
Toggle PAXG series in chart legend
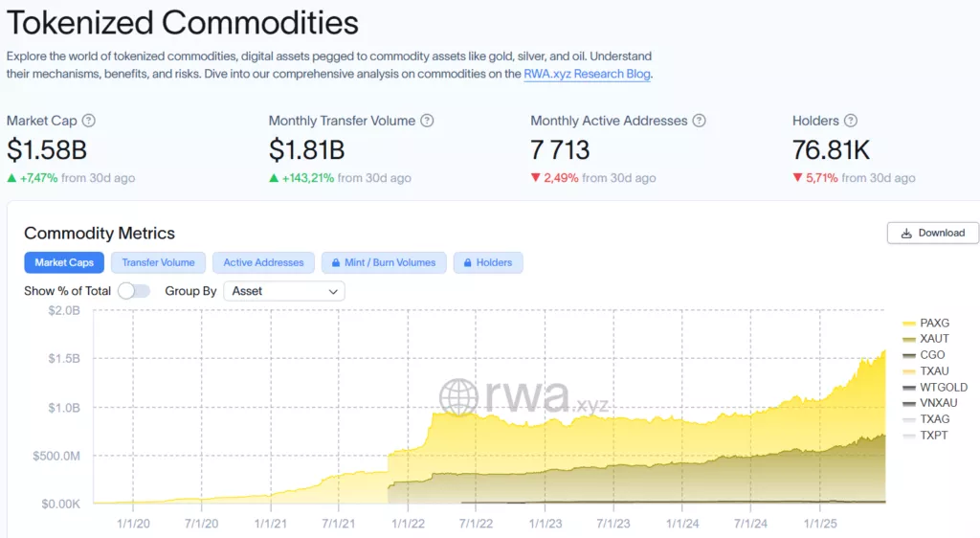click(x=933, y=323)
